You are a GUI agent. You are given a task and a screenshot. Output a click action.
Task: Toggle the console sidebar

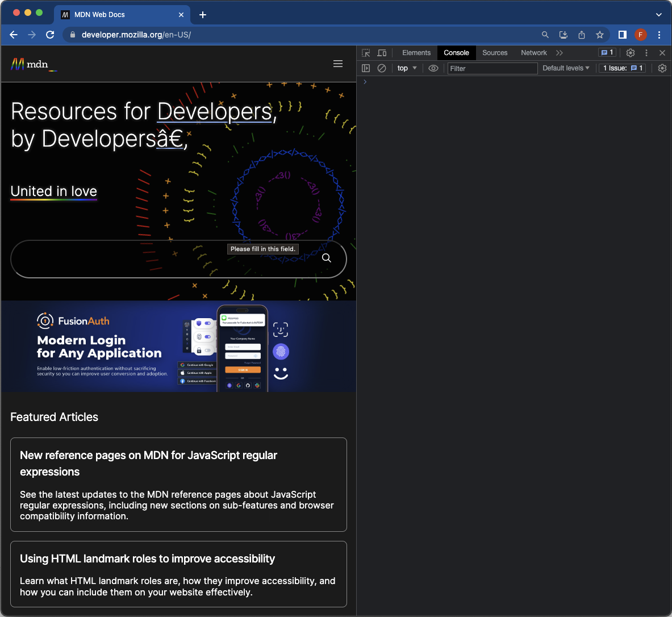click(x=366, y=68)
